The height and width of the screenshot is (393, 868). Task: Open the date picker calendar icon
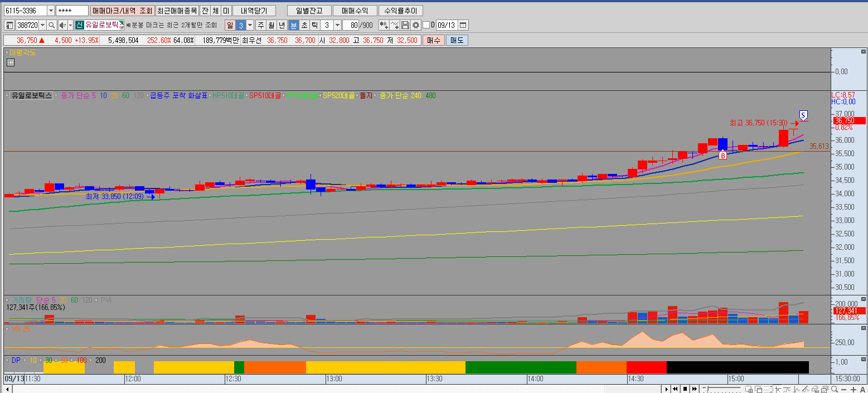(463, 25)
